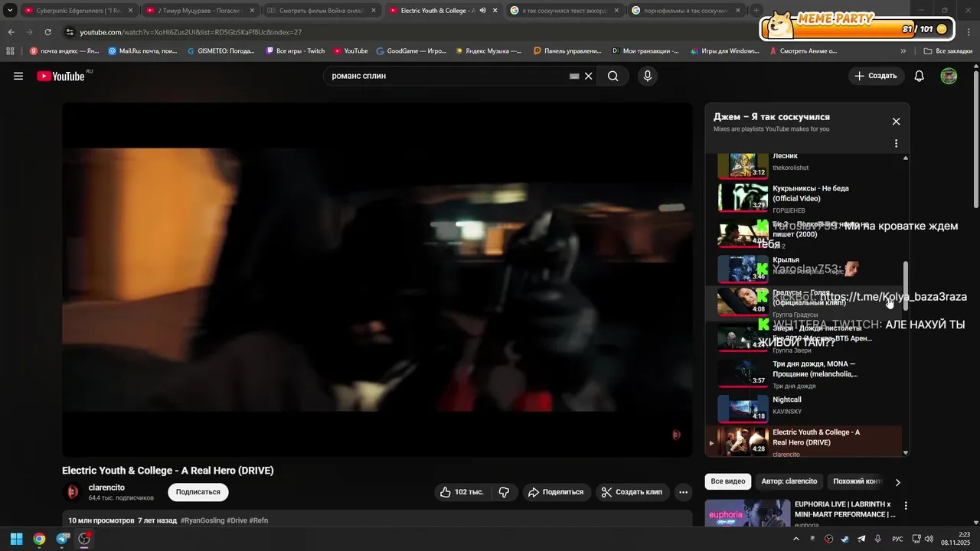980x551 pixels.
Task: Expand hidden bookmarks with double chevron
Action: [903, 51]
